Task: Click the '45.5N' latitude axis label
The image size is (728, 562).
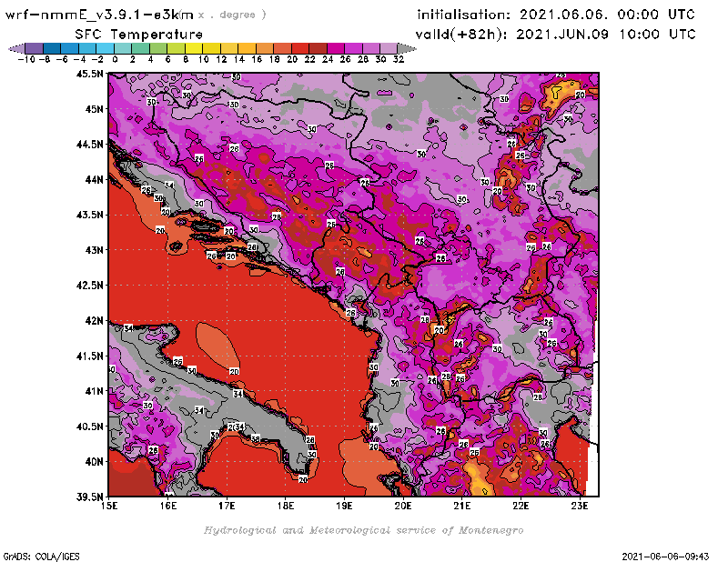Action: pyautogui.click(x=89, y=74)
